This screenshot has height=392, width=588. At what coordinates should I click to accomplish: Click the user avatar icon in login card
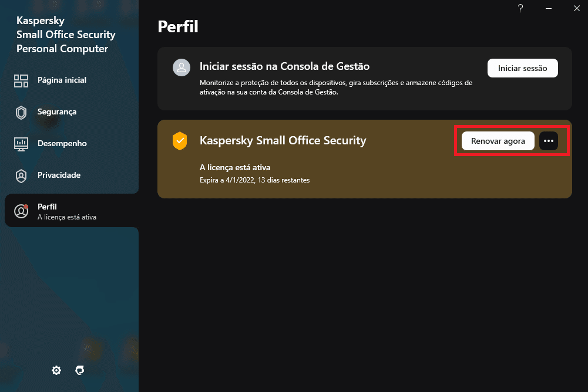pos(181,67)
